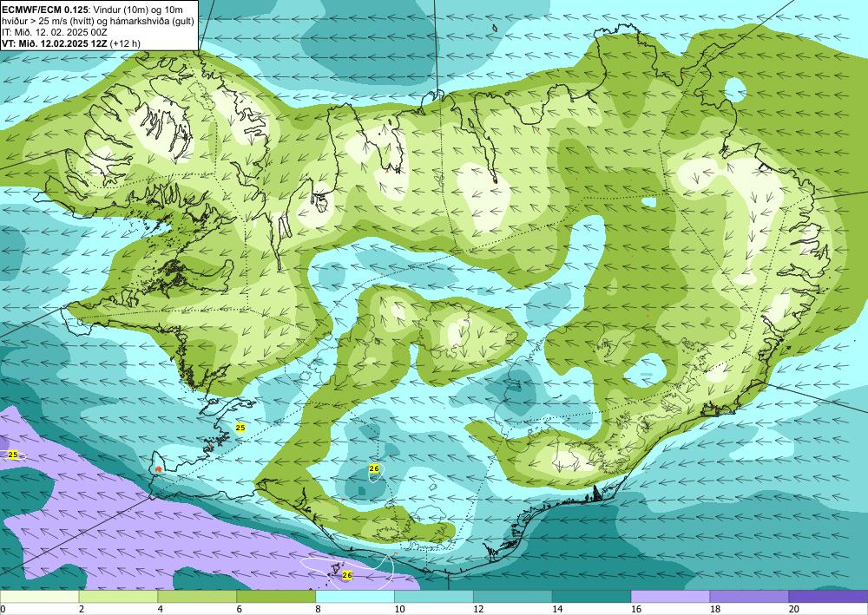Screen dimensions: 868x615
Task: Click the legend scale value '18'
Action: 714,610
